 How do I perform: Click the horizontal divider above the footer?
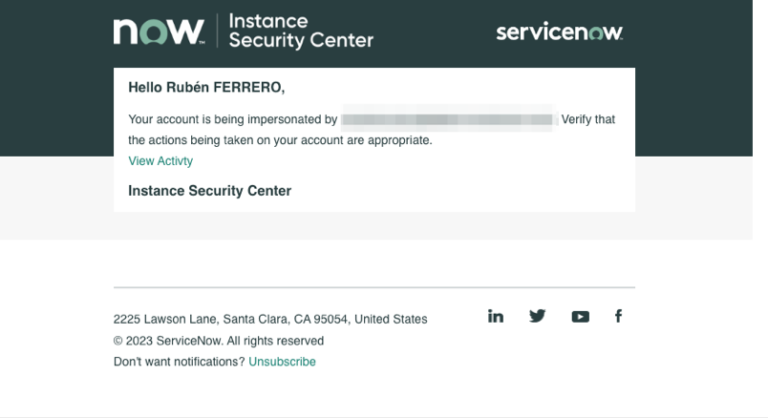pyautogui.click(x=374, y=287)
